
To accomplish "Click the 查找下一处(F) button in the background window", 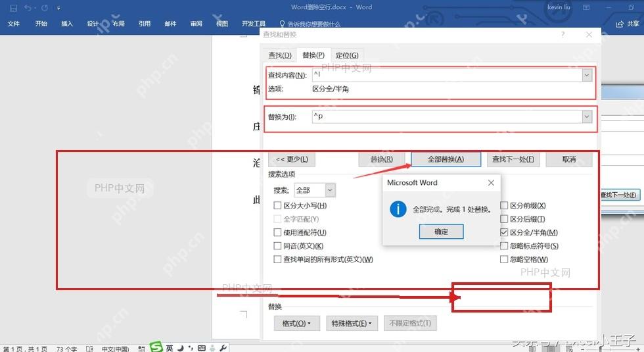I will [619, 195].
